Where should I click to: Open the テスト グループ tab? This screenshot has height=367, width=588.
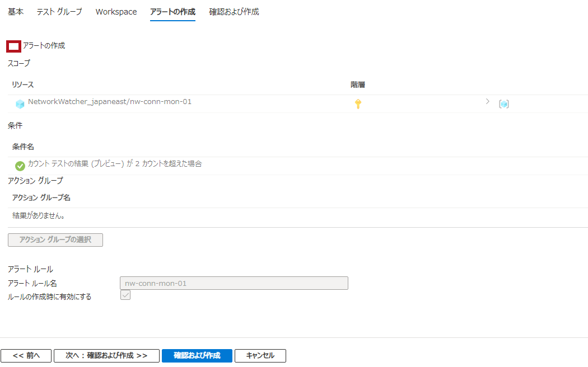59,12
